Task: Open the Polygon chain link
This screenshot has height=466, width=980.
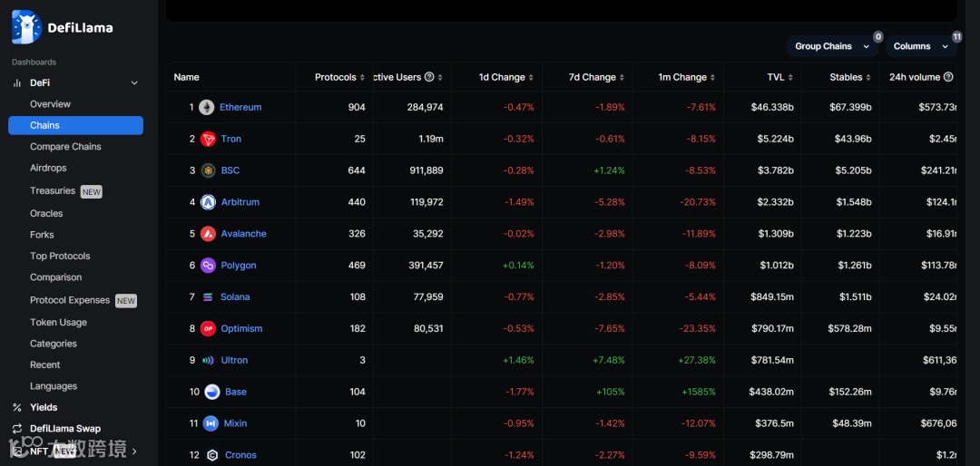Action: [x=238, y=266]
